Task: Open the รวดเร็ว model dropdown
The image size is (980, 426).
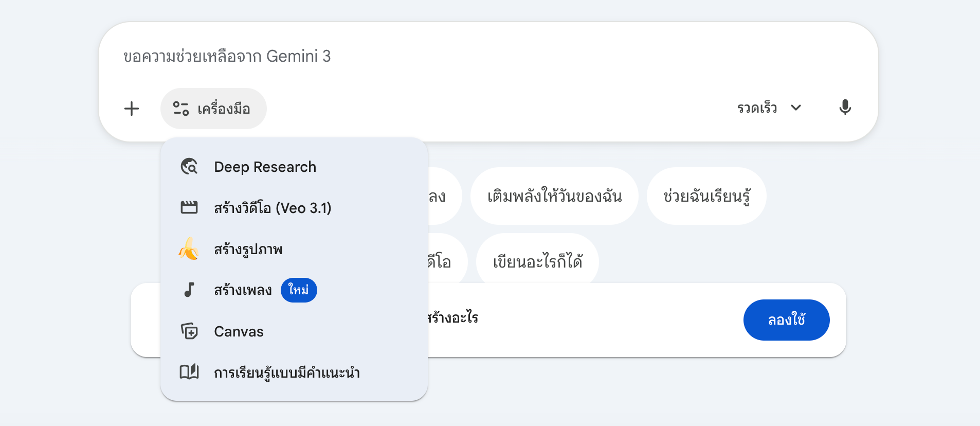Action: click(757, 108)
